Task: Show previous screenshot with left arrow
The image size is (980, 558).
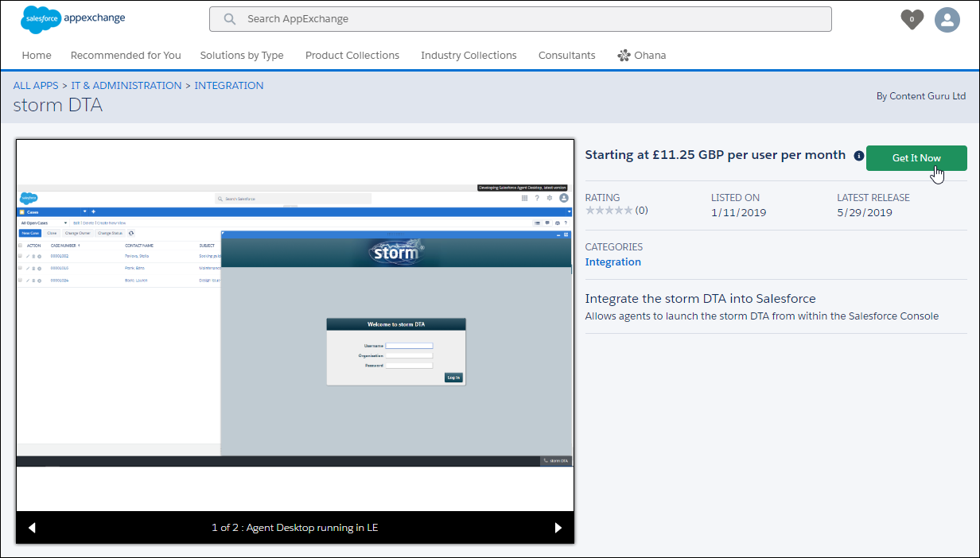Action: tap(33, 528)
